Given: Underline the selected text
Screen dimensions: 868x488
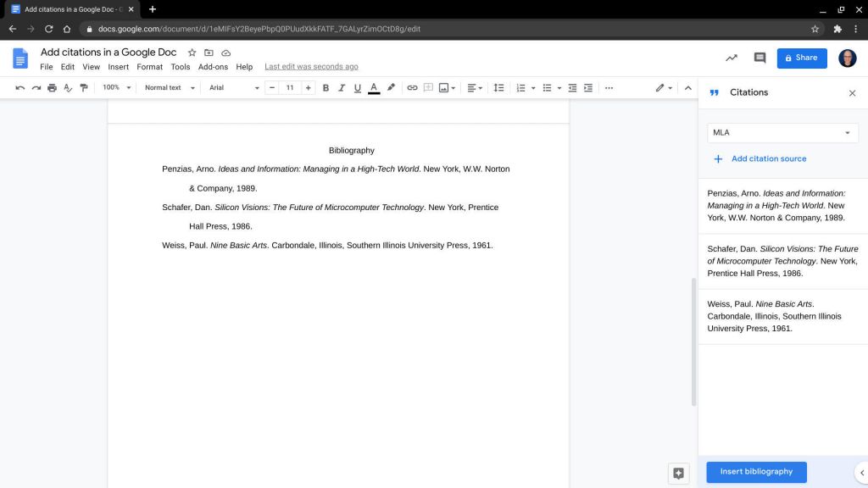Looking at the screenshot, I should (x=357, y=87).
